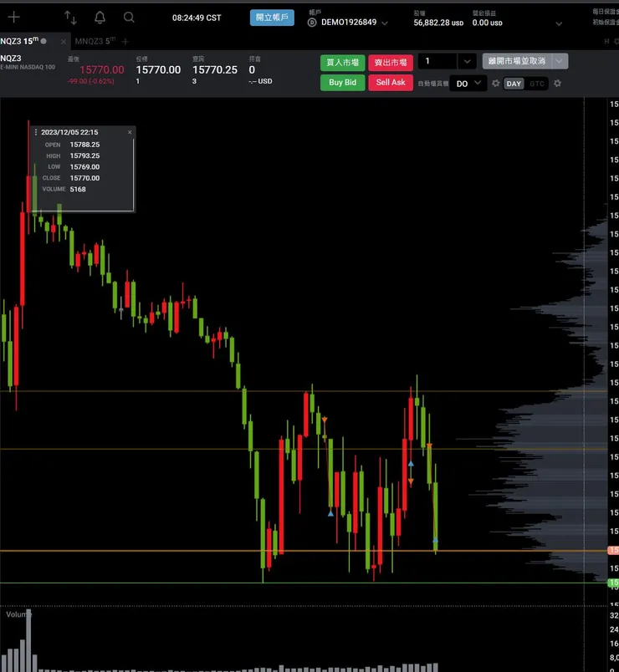Click the Buy Bid button
This screenshot has height=672, width=619.
tap(342, 82)
